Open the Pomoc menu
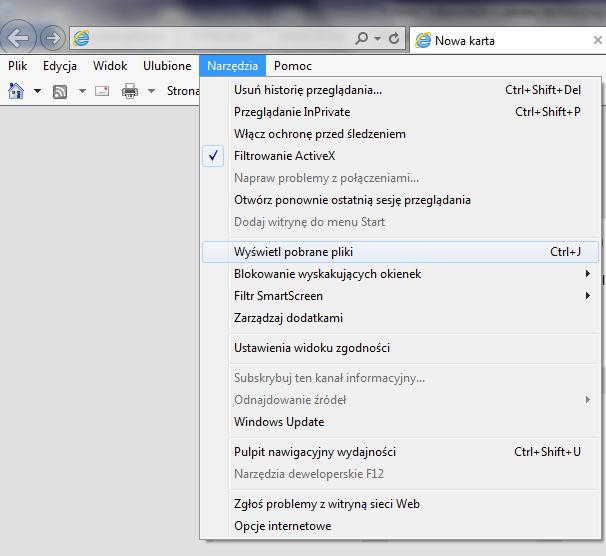The height and width of the screenshot is (556, 606). click(x=293, y=66)
